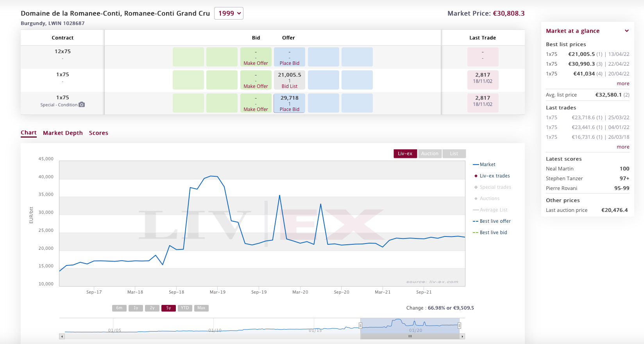
Task: Set chart range to Max
Action: tap(201, 308)
